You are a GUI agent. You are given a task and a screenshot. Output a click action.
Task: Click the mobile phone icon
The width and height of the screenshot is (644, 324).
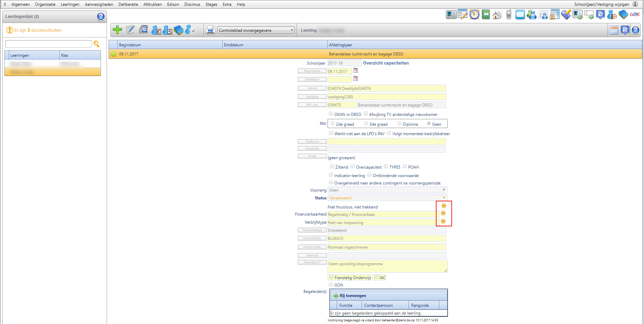click(509, 15)
